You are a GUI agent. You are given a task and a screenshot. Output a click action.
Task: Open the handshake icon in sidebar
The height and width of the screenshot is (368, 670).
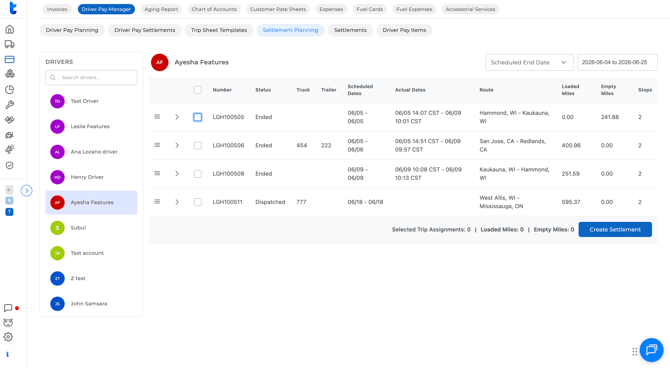point(9,120)
